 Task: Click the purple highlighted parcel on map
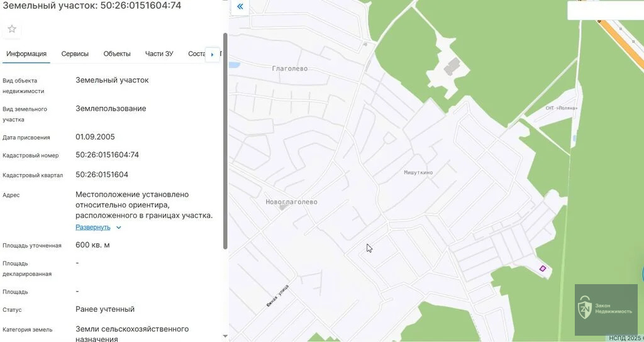(542, 268)
